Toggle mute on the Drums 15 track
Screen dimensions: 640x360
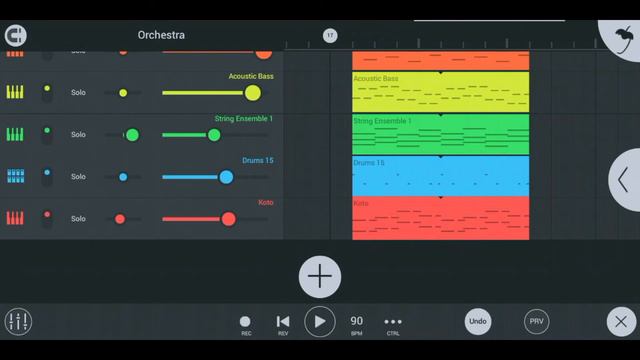[47, 177]
